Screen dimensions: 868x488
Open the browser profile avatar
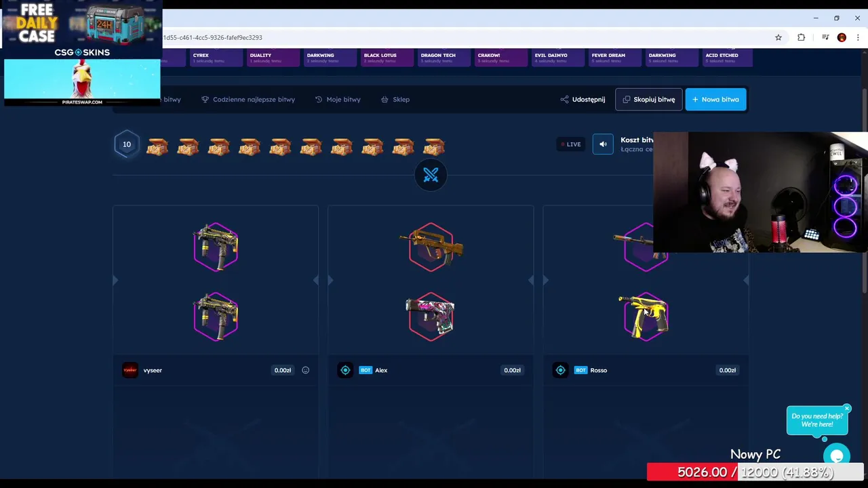(842, 37)
